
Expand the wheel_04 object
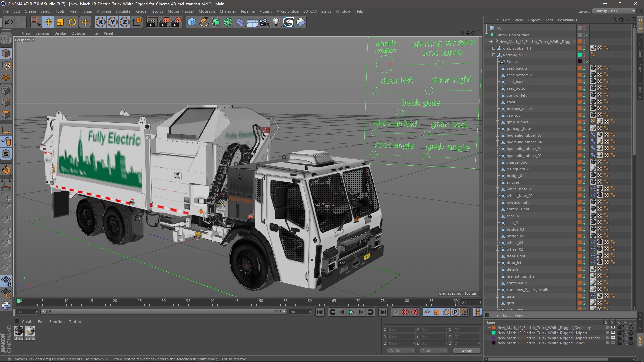(x=498, y=243)
